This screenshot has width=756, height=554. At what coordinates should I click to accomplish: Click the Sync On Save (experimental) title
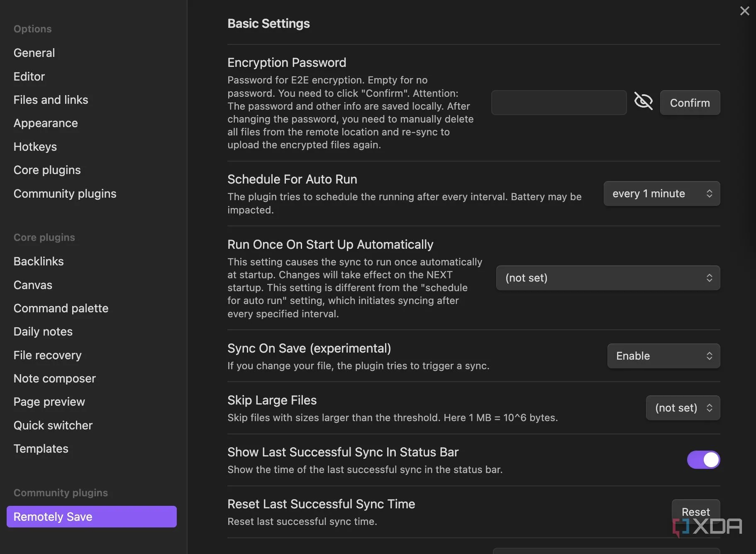(309, 348)
